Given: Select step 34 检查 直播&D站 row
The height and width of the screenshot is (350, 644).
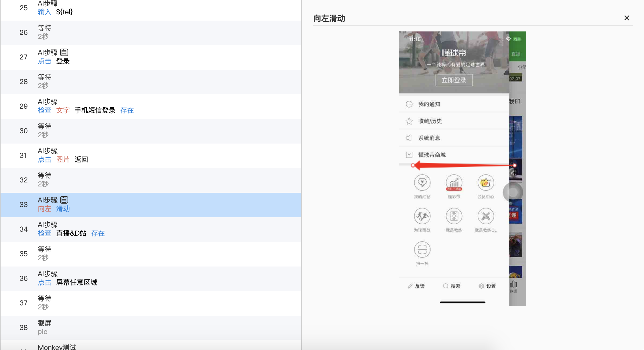Looking at the screenshot, I should point(151,229).
